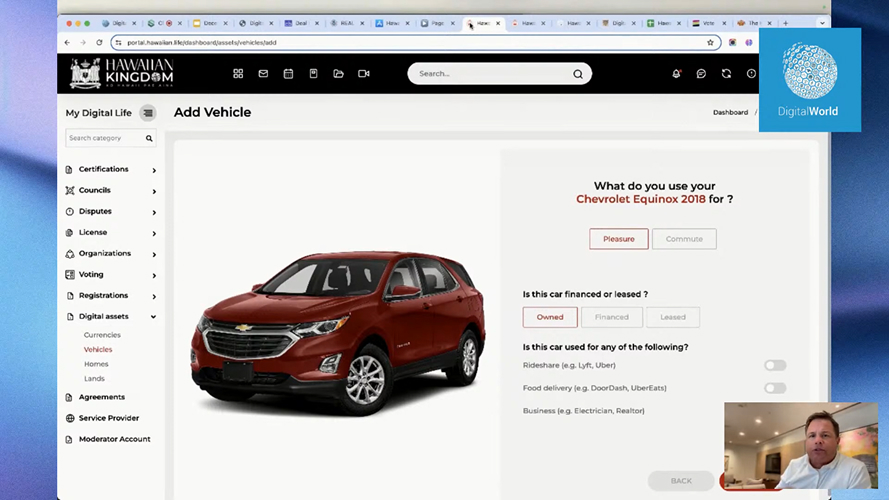This screenshot has height=500, width=889.
Task: Click the folder icon in top bar
Action: (338, 73)
